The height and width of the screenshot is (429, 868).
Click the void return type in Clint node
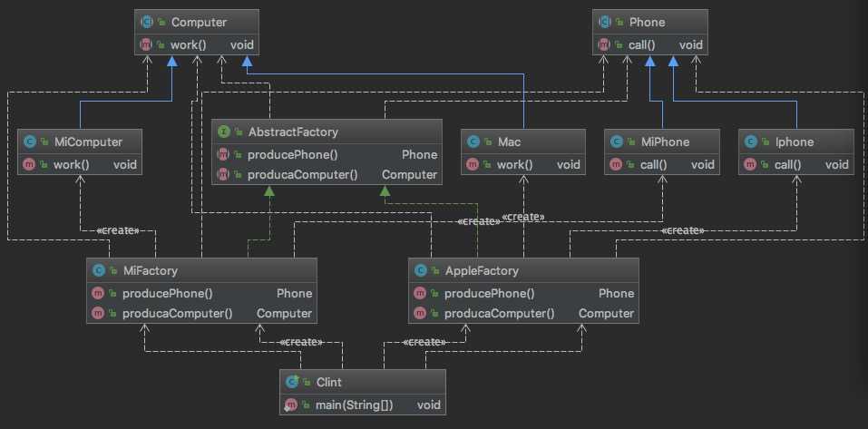[x=429, y=405]
